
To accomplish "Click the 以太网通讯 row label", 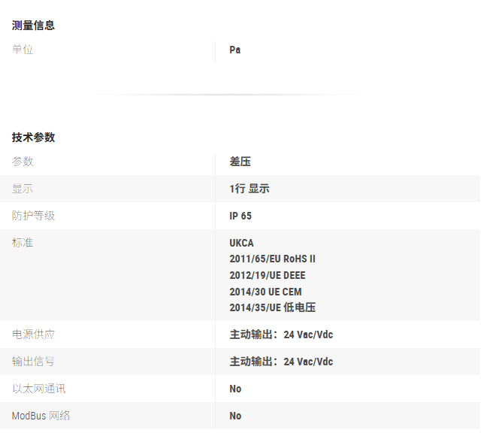I will pos(38,389).
